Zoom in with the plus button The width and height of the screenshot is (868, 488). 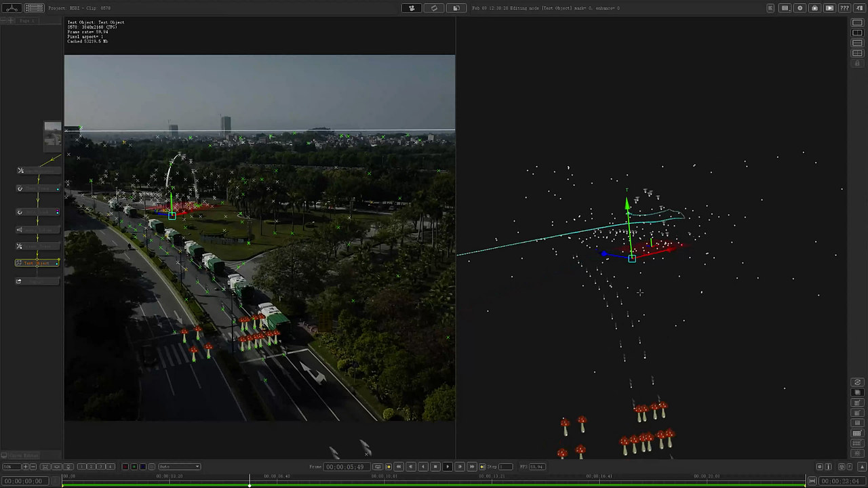point(26,466)
